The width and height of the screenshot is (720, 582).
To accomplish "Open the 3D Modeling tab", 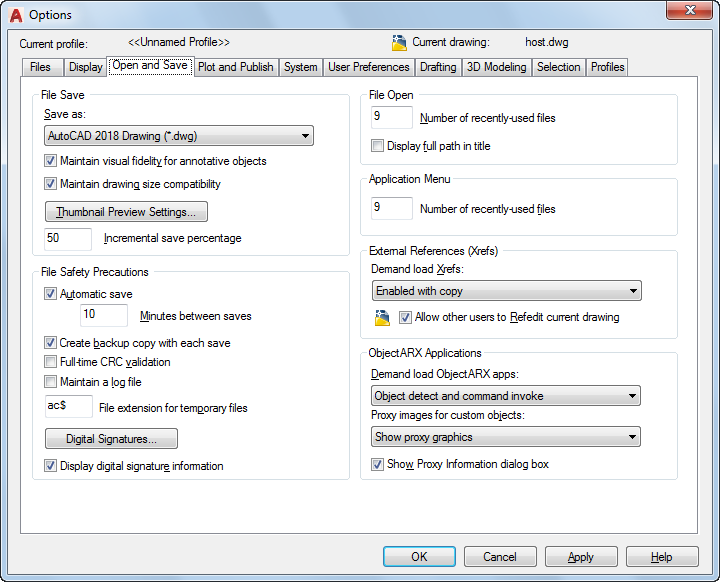I will (496, 67).
